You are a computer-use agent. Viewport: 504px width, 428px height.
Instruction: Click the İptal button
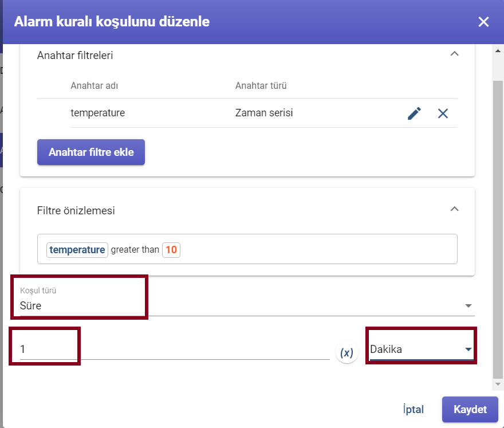[413, 409]
